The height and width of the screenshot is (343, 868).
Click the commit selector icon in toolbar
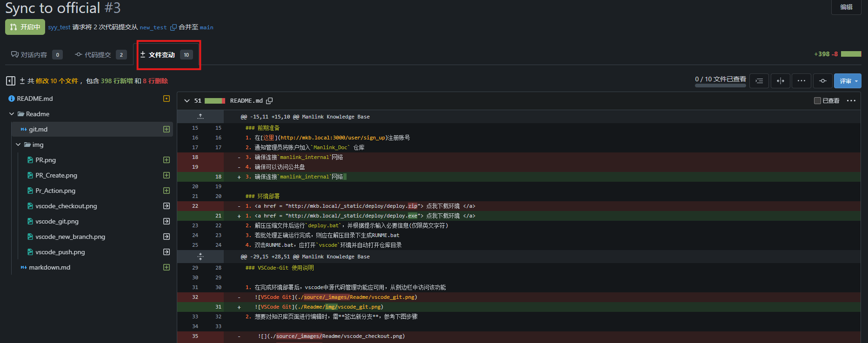point(822,81)
